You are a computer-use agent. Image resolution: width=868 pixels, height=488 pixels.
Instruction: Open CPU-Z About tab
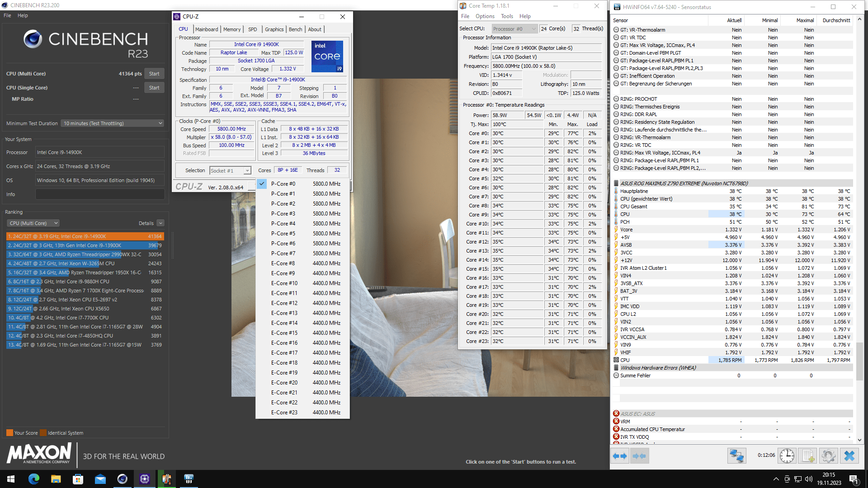pos(315,29)
